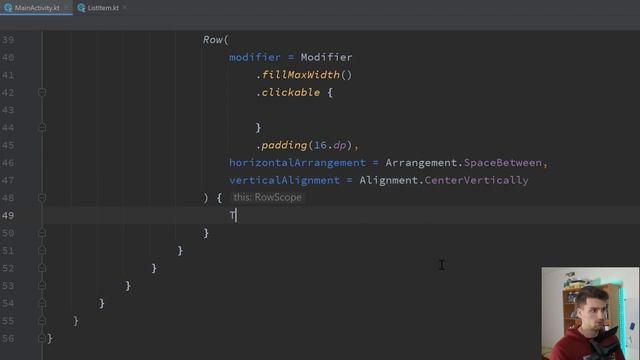640x360 pixels.
Task: Collapse fold marker at line 44
Action: coord(42,128)
